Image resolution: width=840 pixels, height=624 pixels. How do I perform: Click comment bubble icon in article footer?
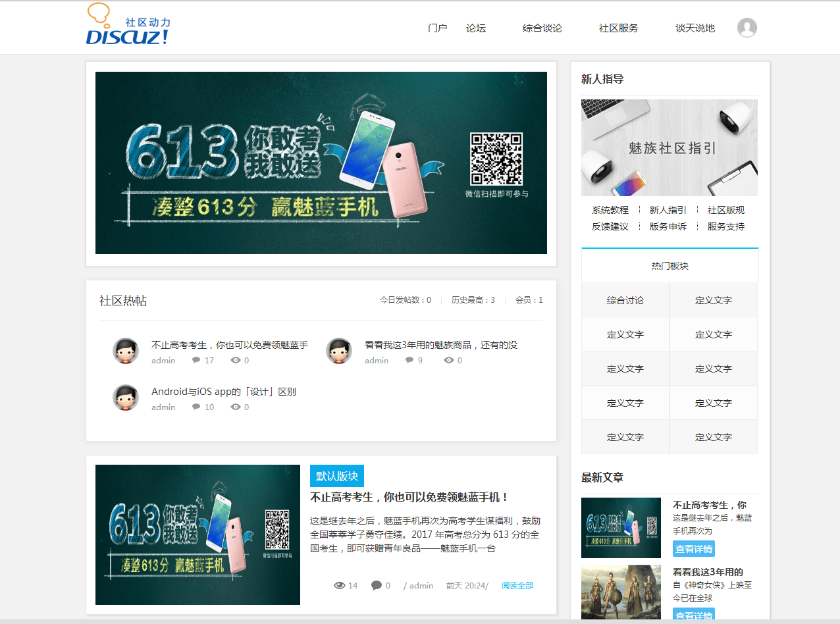point(377,585)
